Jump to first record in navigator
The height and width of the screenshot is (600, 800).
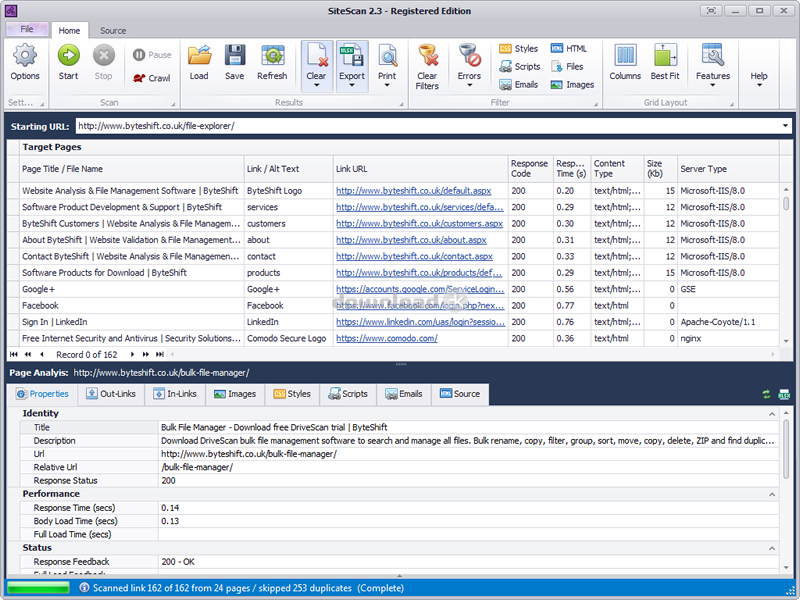(14, 354)
